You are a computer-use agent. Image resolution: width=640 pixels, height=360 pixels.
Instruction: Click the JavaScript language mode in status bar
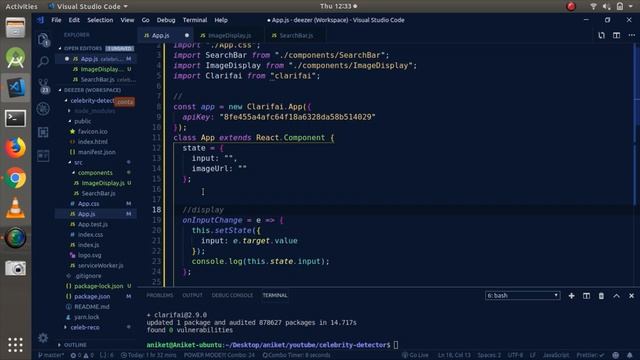[556, 355]
